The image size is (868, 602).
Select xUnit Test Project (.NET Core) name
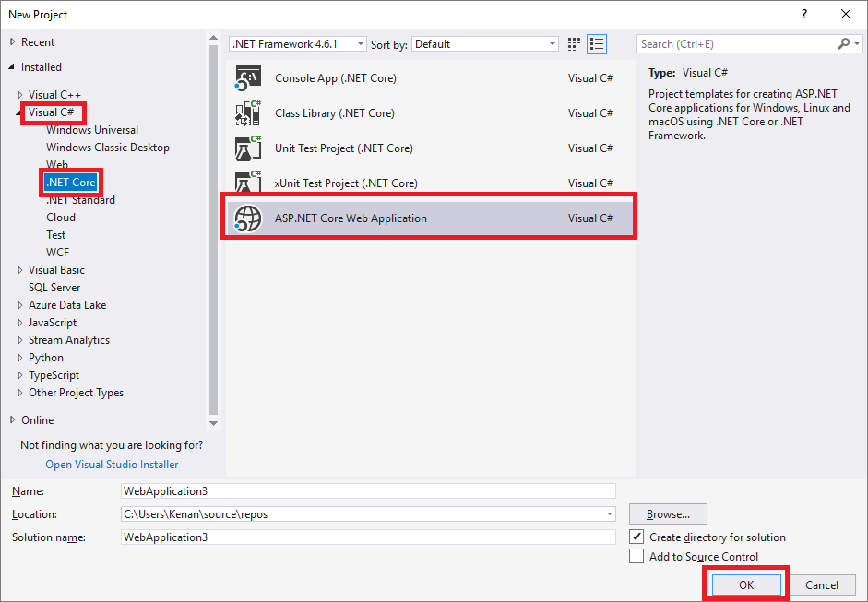(346, 183)
